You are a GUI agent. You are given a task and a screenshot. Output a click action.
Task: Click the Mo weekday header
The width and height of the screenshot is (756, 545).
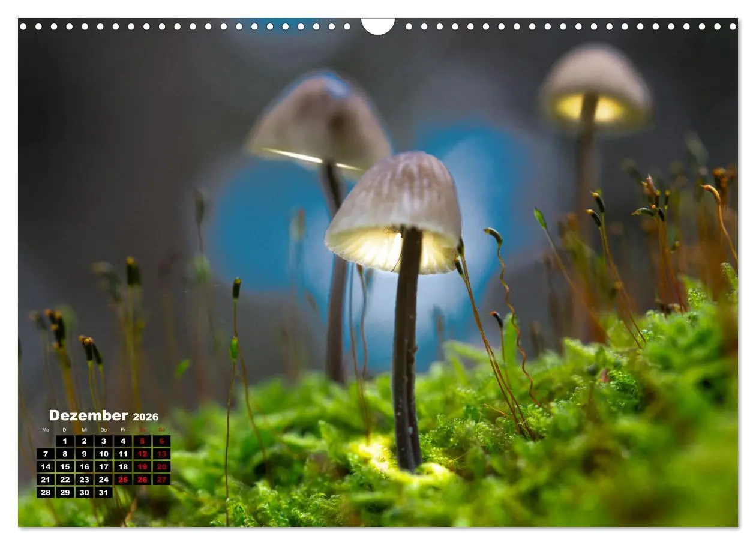click(x=46, y=430)
